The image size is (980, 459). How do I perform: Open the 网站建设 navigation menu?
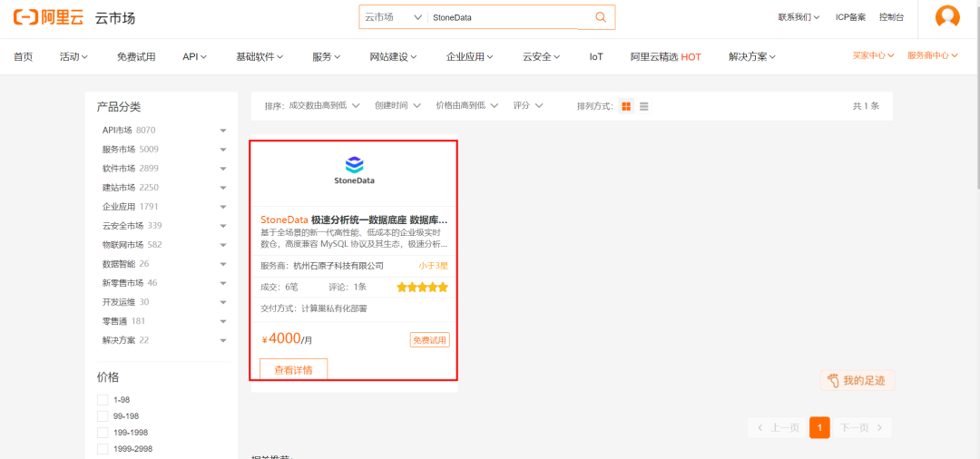(394, 57)
